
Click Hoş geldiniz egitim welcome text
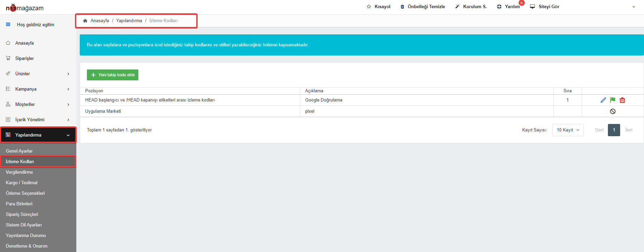(x=35, y=25)
